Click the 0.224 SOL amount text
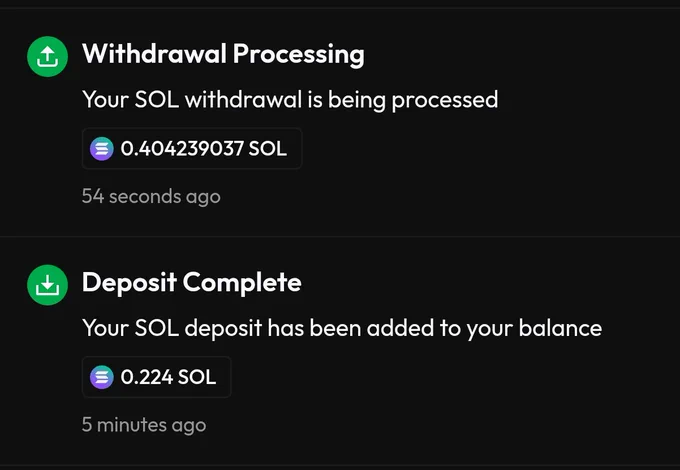 tap(168, 377)
